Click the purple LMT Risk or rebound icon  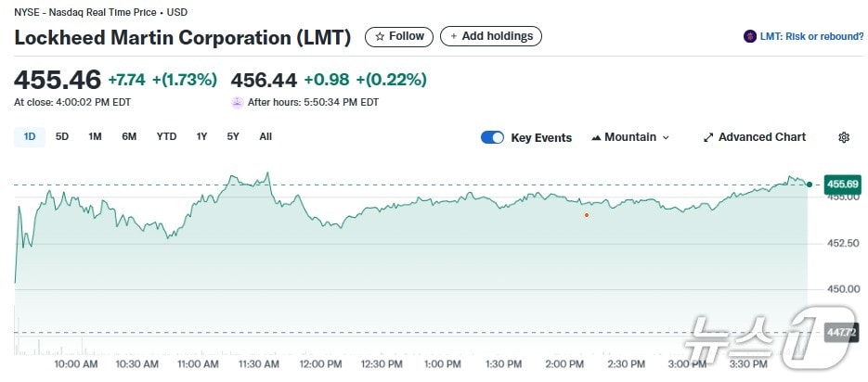(750, 36)
